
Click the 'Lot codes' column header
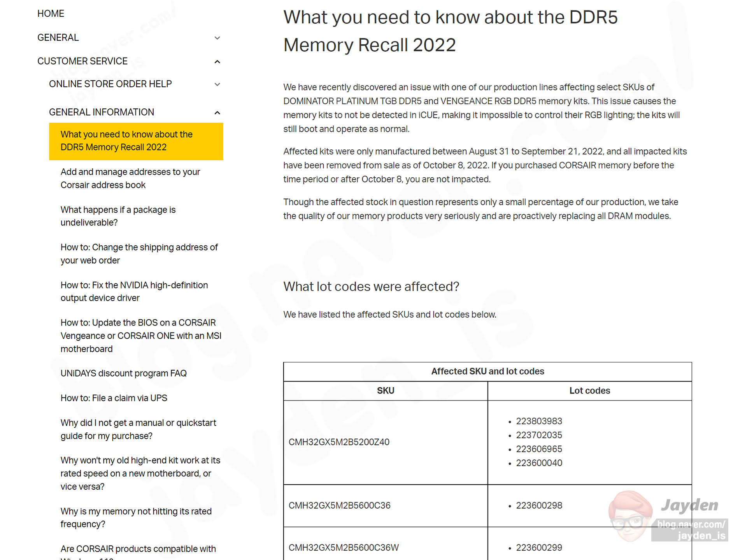[x=590, y=391]
